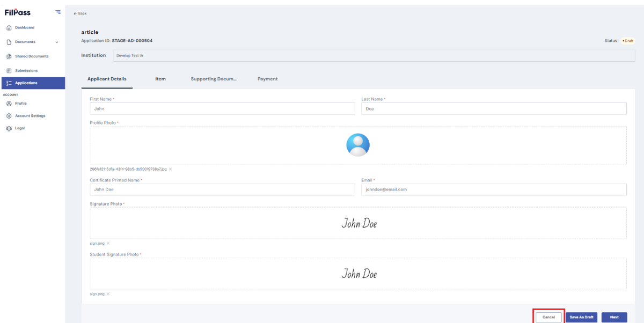
Task: Click the Draft status badge
Action: [x=628, y=41]
